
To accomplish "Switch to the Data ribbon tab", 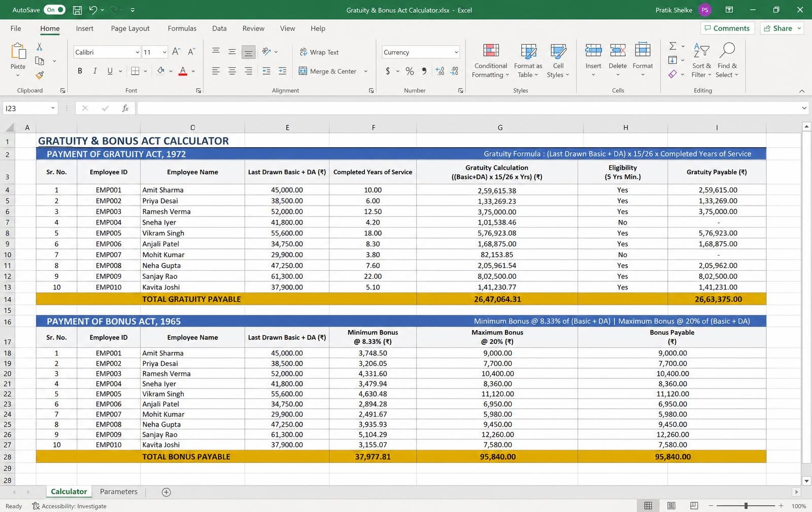I will coord(219,28).
